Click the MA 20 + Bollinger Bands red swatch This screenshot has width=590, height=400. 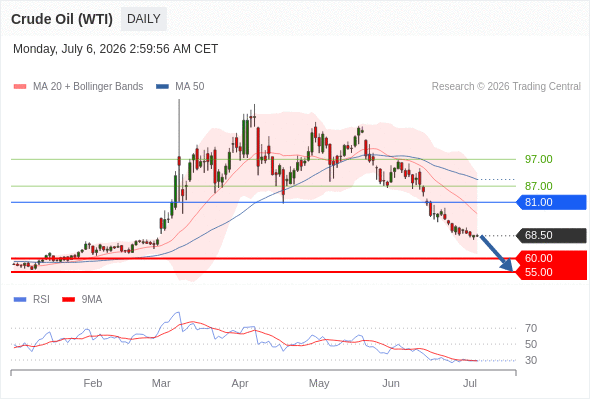tap(20, 87)
